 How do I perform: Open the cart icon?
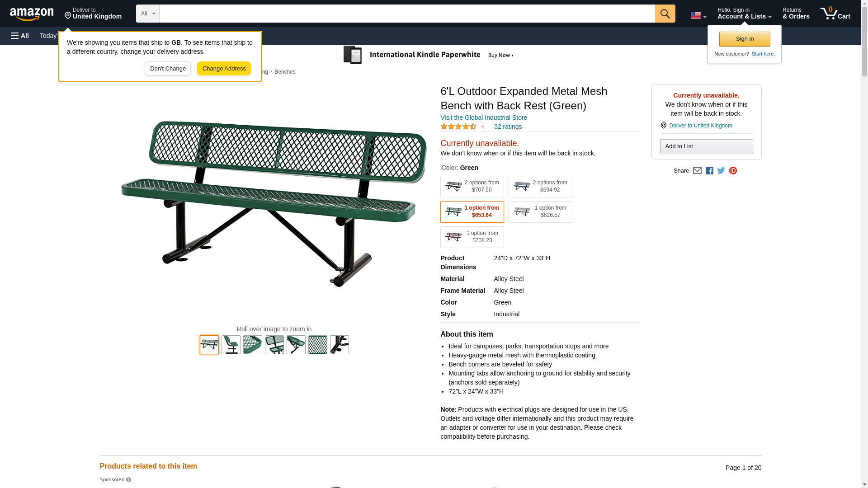835,14
